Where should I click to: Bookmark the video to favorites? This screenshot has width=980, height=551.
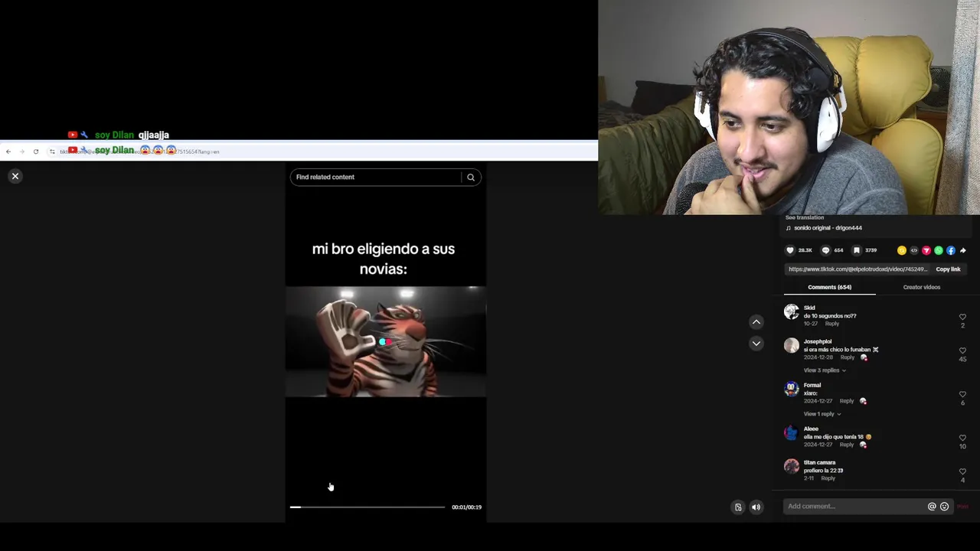tap(857, 250)
